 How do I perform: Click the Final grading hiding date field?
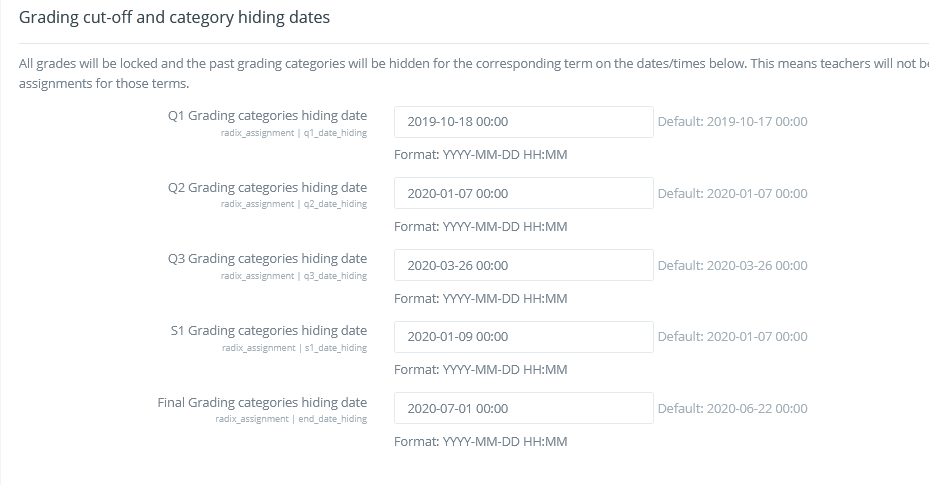click(x=523, y=408)
